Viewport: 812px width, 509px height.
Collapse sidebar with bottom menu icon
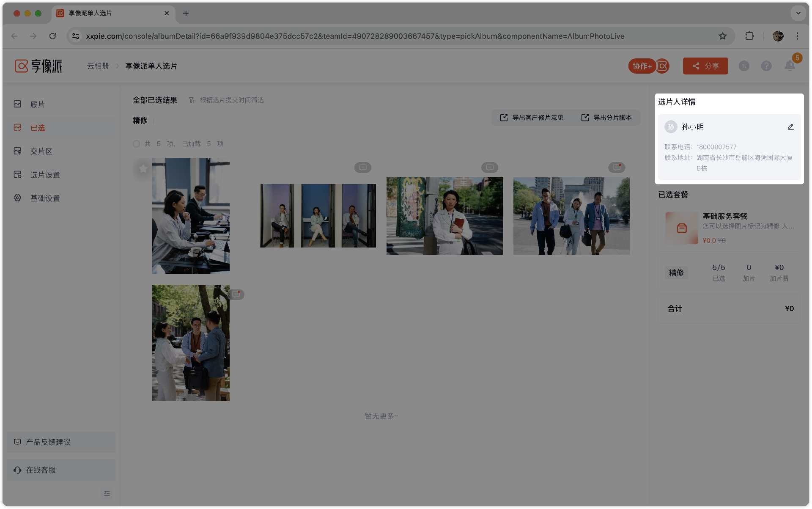tap(107, 493)
